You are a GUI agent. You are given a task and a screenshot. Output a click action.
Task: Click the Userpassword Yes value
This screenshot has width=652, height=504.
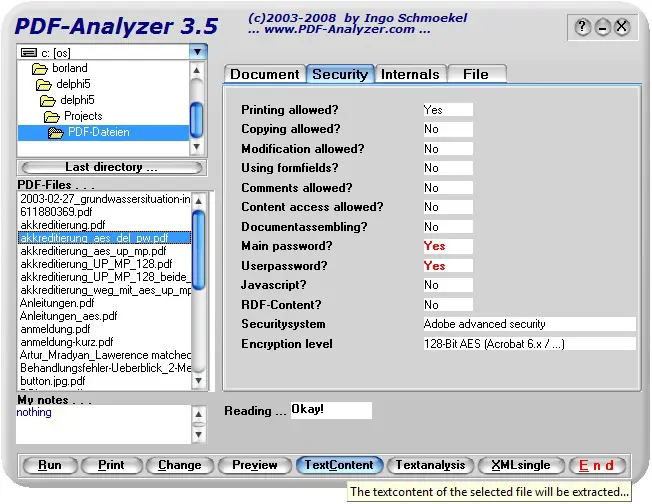pos(448,266)
